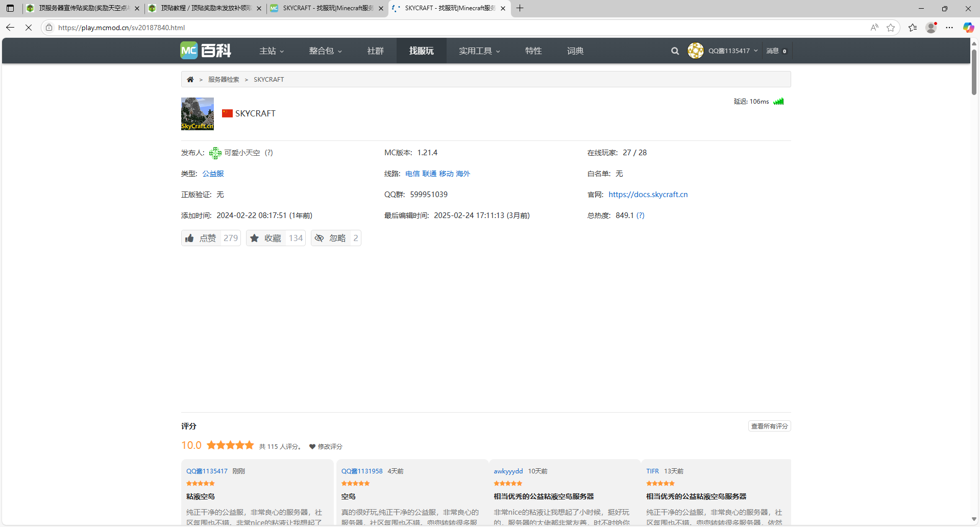The height and width of the screenshot is (527, 980).
Task: Click 修改评分 heart to edit rating
Action: coord(326,446)
